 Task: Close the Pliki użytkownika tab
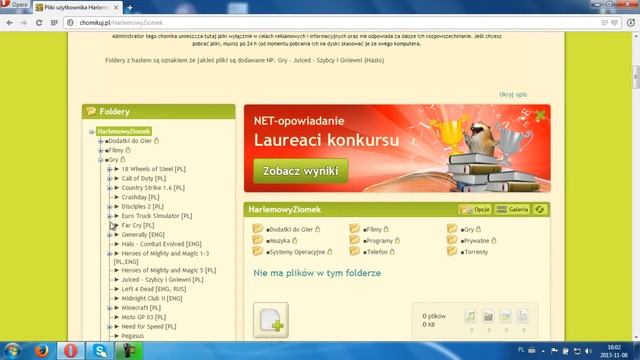[x=116, y=7]
